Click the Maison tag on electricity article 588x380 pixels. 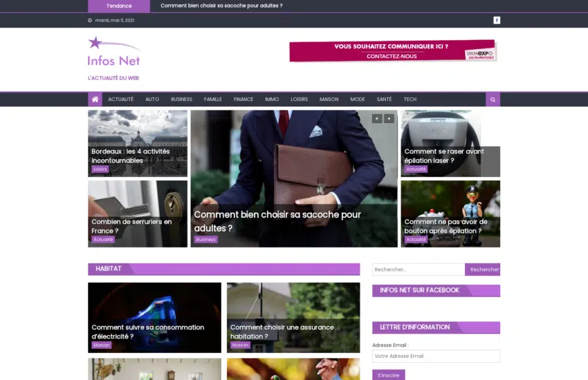click(x=101, y=345)
